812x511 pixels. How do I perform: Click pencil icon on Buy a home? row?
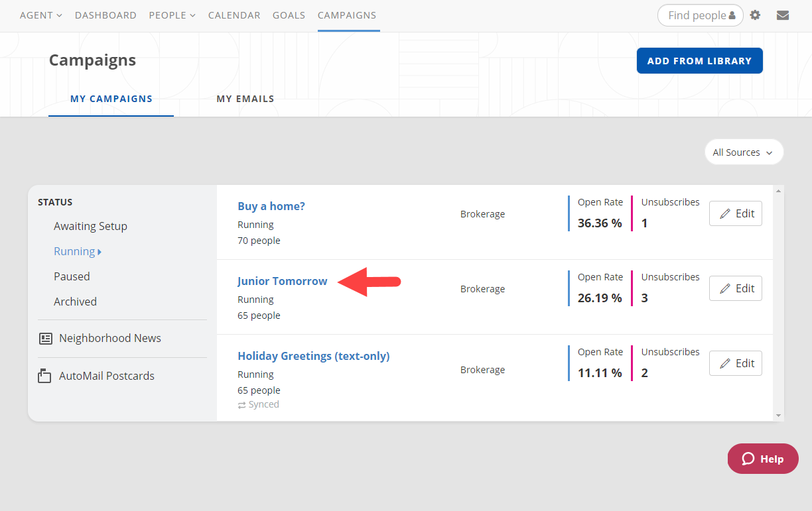point(725,213)
